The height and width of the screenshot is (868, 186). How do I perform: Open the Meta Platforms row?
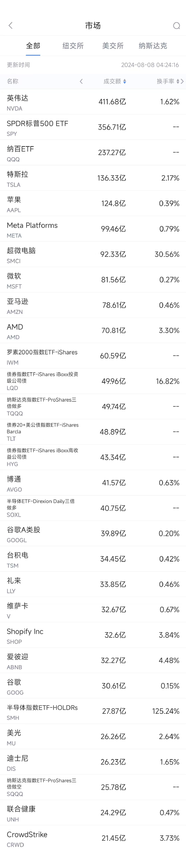(x=93, y=229)
